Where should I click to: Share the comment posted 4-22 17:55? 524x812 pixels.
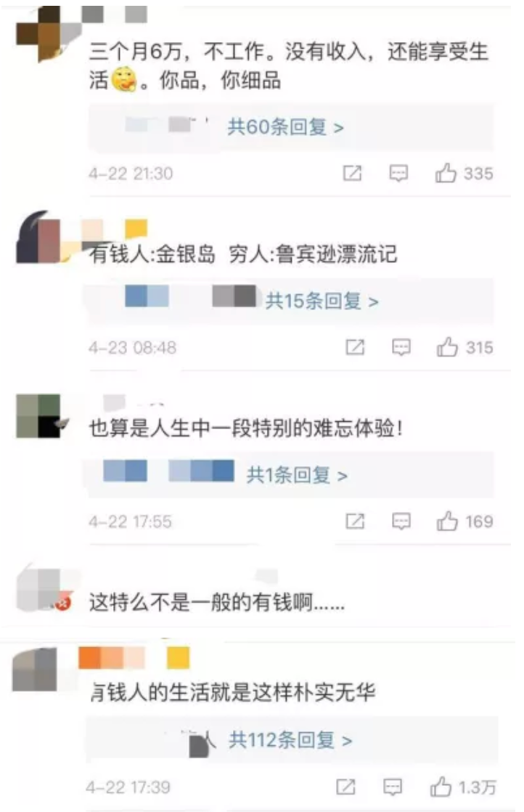point(355,521)
